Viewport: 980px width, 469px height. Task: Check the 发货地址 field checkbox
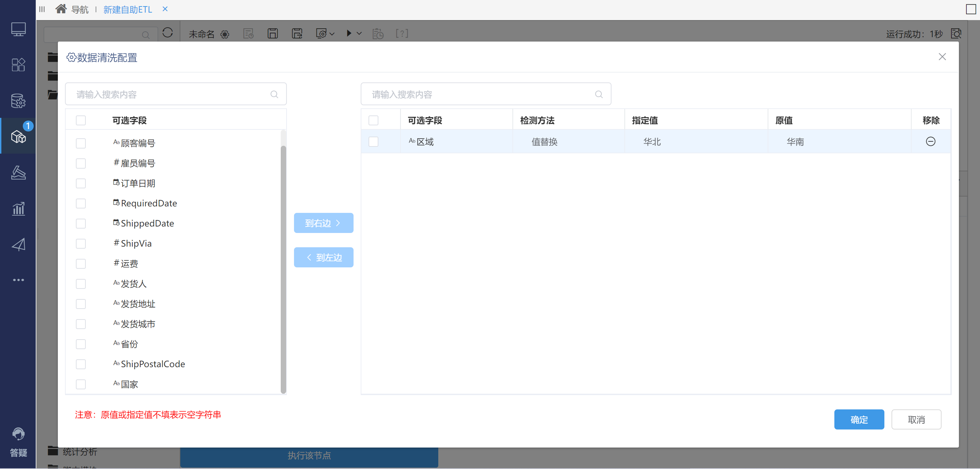click(81, 304)
